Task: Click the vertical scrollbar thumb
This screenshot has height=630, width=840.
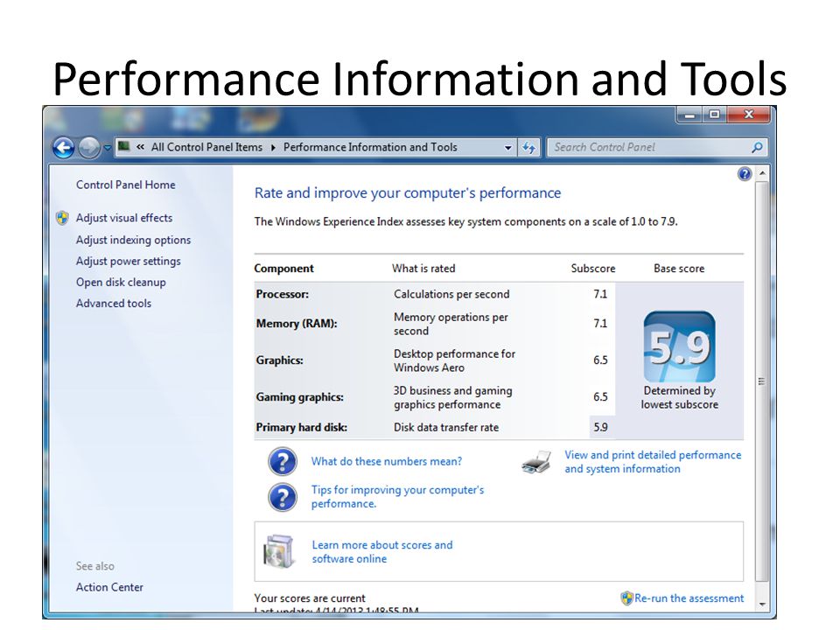Action: coord(762,381)
